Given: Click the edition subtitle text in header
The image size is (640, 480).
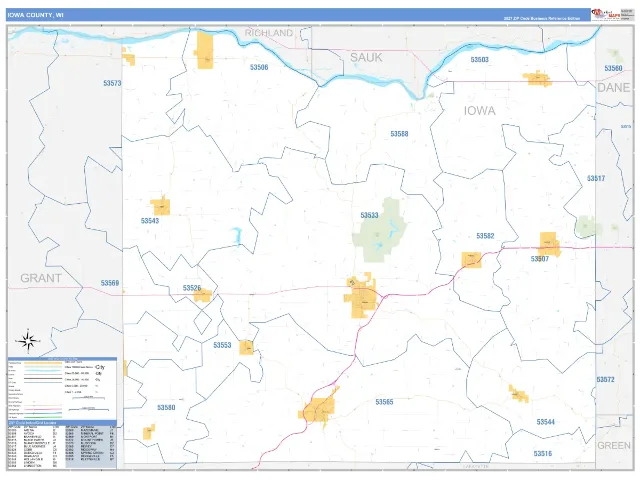Looking at the screenshot, I should 542,18.
